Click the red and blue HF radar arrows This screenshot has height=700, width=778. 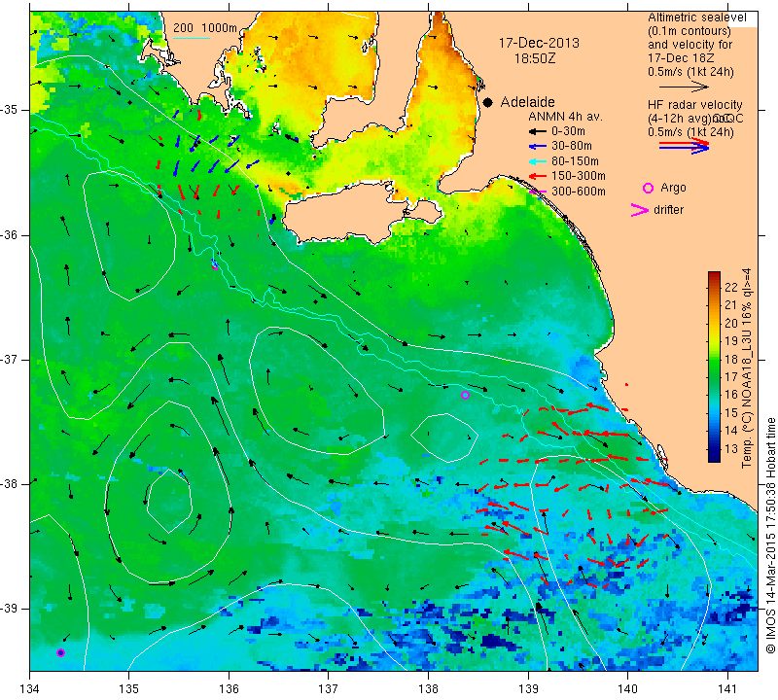tap(684, 146)
